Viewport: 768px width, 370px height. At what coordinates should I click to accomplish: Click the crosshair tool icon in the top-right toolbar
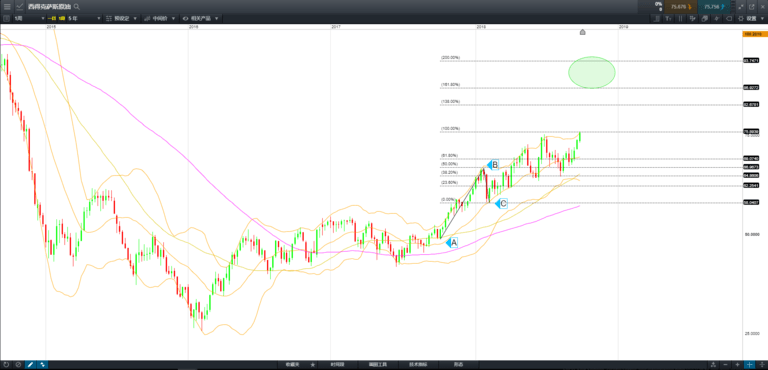point(692,19)
